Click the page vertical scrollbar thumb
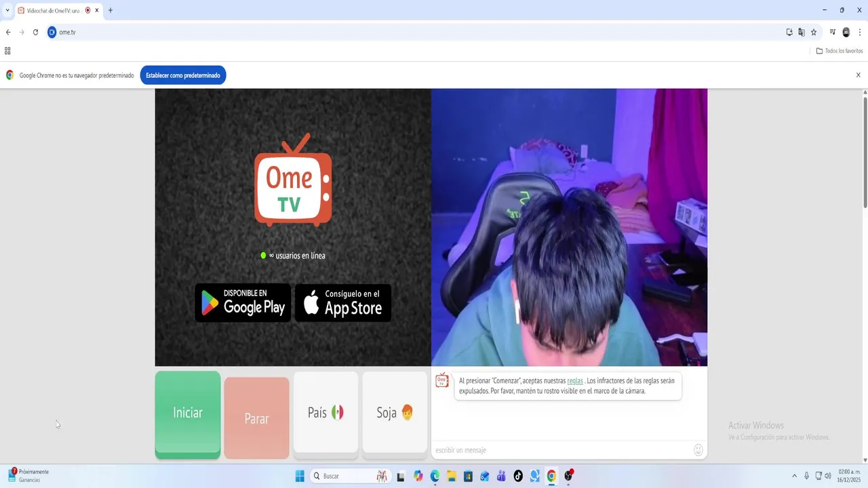The image size is (868, 488). coord(865,152)
